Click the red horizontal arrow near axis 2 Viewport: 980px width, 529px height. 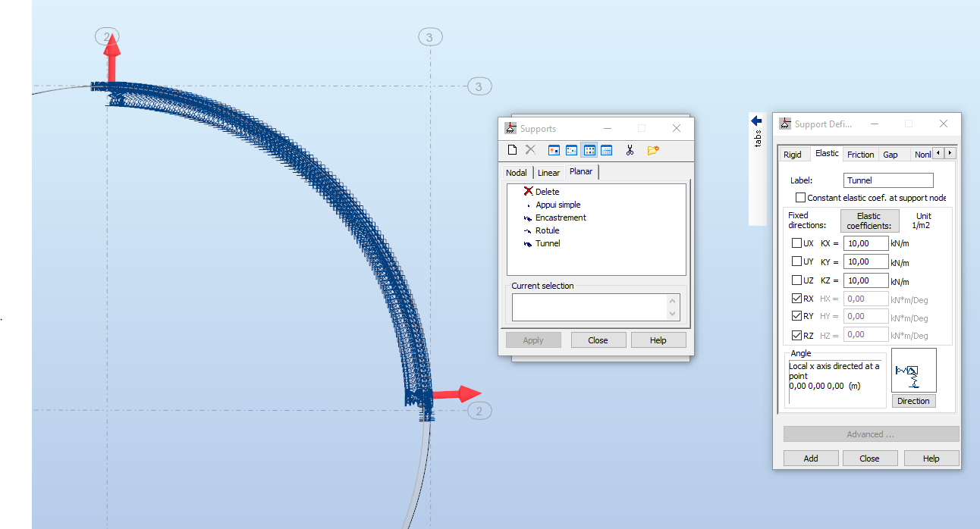pyautogui.click(x=457, y=394)
